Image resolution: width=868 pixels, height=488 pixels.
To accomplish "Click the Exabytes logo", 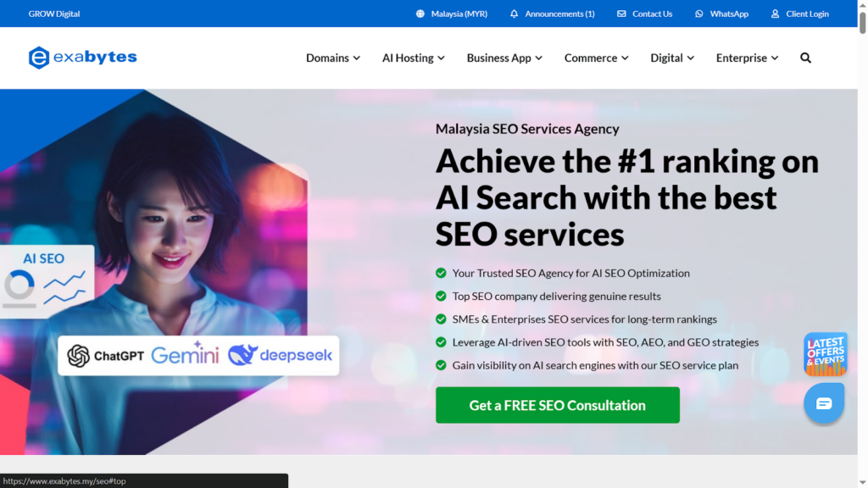I will [x=82, y=58].
